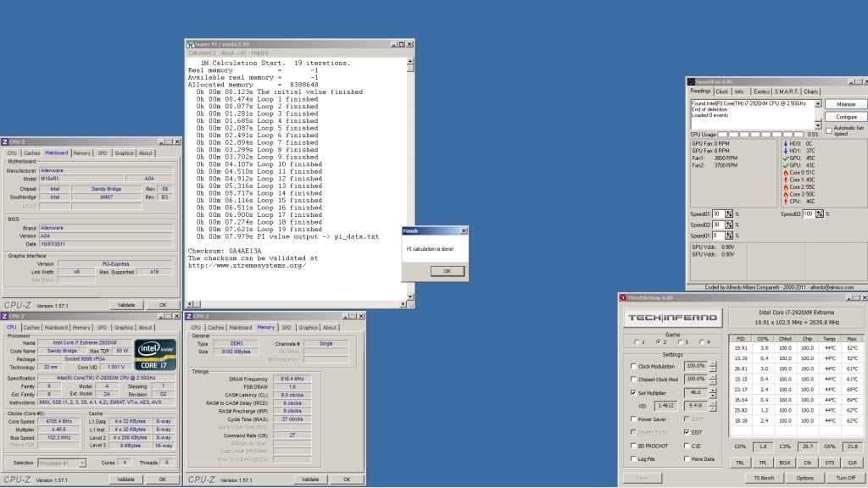
Task: Click the red arrow icon beside CPU 46C
Action: pos(786,202)
